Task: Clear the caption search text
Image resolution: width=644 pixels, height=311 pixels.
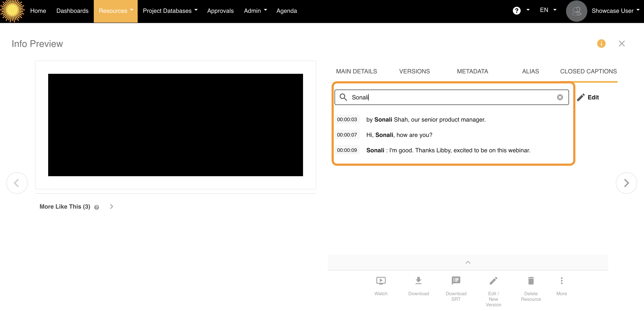Action: tap(560, 97)
